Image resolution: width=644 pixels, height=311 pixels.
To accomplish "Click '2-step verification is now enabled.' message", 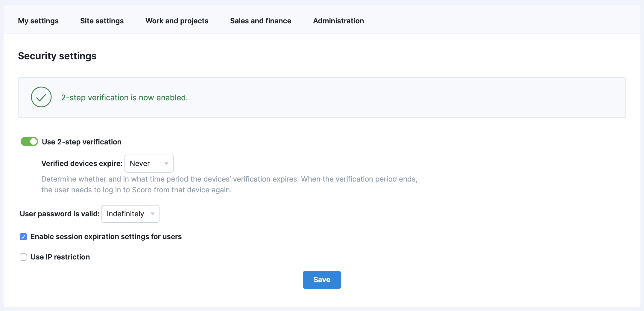I will [x=124, y=98].
